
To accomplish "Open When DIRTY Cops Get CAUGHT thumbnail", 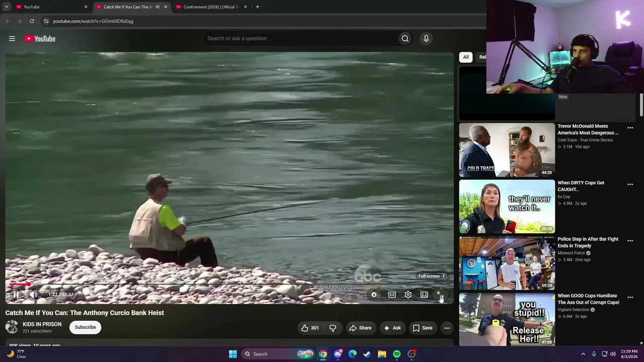I will (507, 207).
